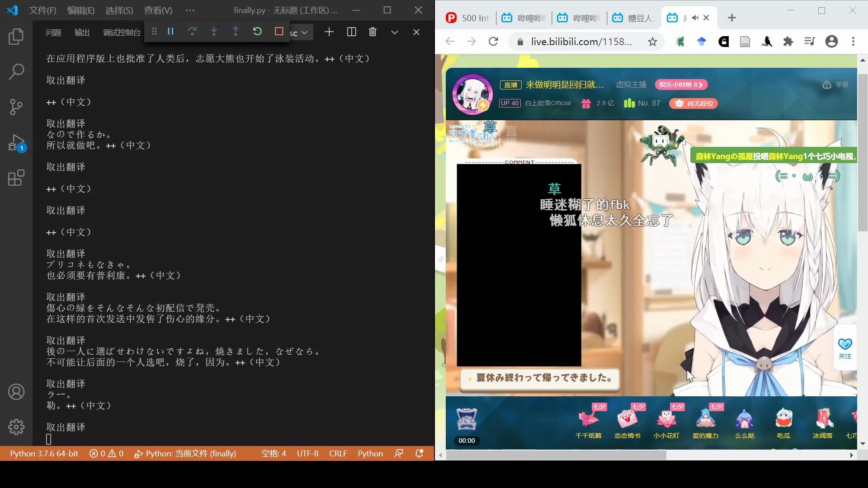This screenshot has height=488, width=868.
Task: Follow the streamer with 关注 heart
Action: pyautogui.click(x=845, y=348)
